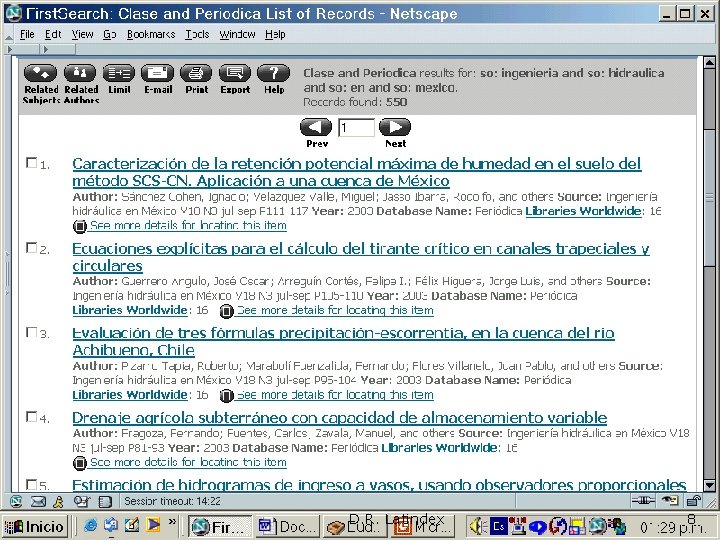The width and height of the screenshot is (720, 540).
Task: Go to previous page with Prev arrow
Action: (316, 127)
